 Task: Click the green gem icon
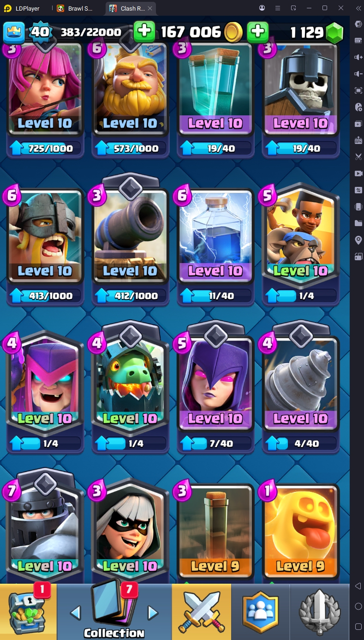click(x=334, y=32)
